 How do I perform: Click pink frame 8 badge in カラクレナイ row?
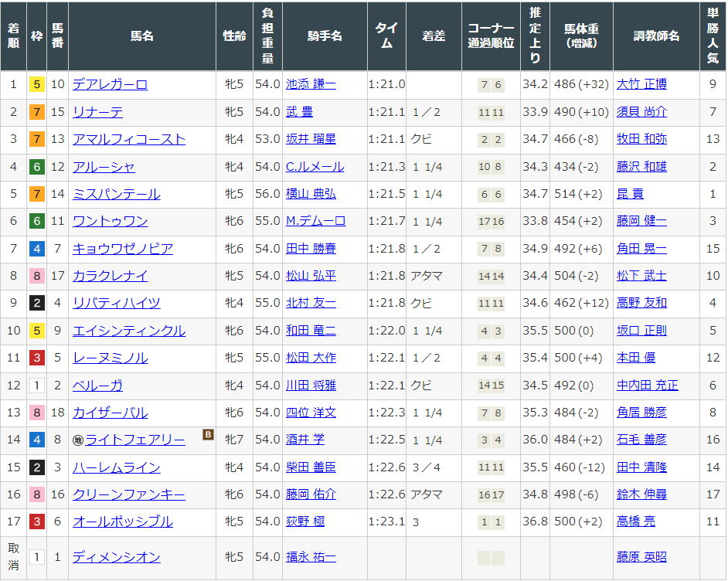[36, 276]
